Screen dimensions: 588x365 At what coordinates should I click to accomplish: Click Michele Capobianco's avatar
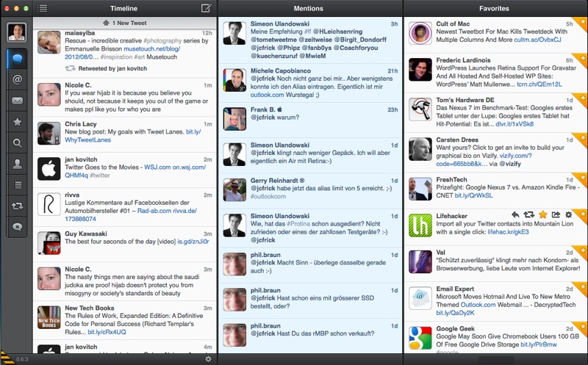point(234,80)
